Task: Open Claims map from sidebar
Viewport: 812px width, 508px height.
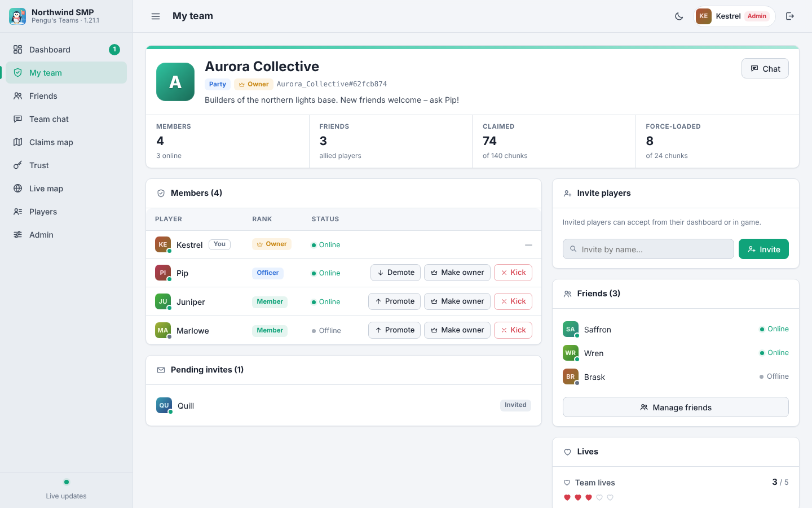Action: tap(66, 142)
